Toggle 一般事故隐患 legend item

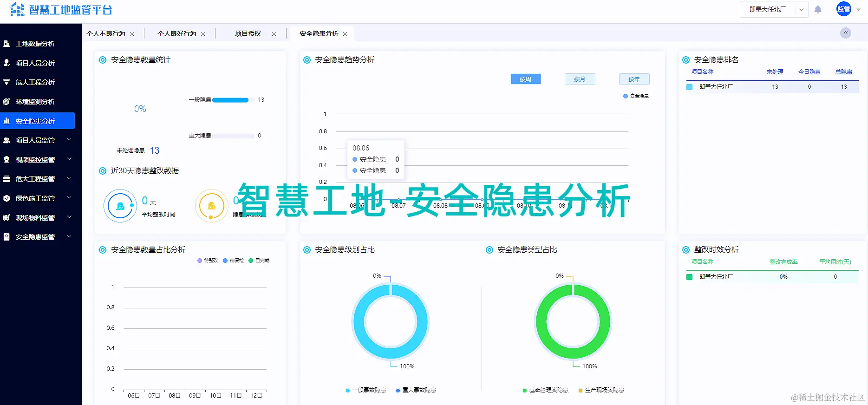click(x=365, y=390)
